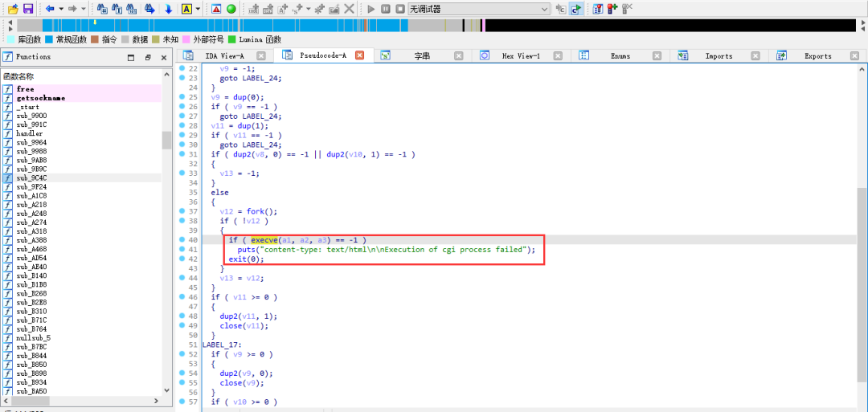Toggle breakpoint dot on line 37
868x412 pixels.
tap(182, 211)
